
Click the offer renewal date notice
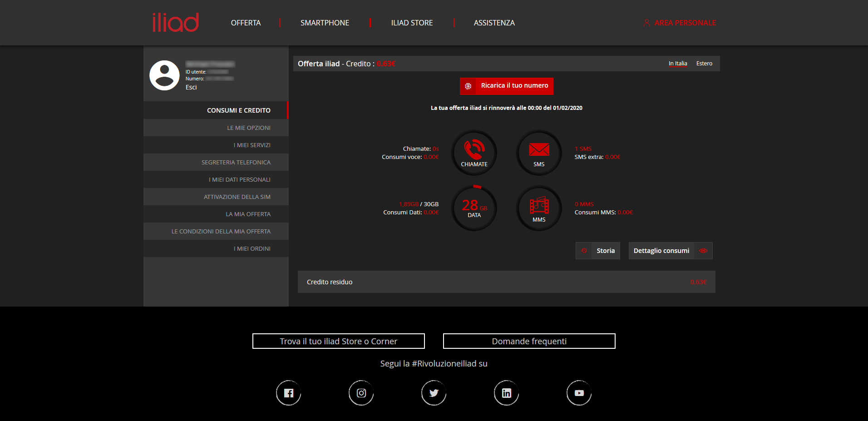click(x=507, y=108)
